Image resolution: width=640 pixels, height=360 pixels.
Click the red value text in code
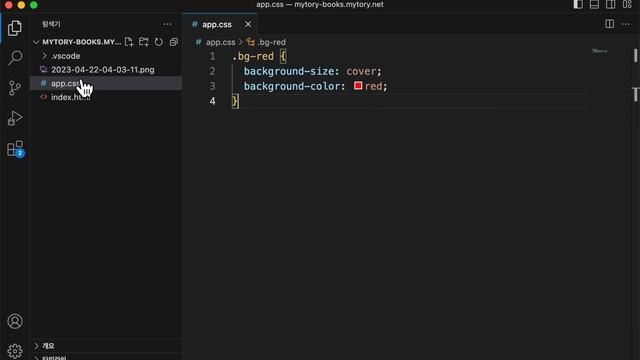(x=373, y=86)
